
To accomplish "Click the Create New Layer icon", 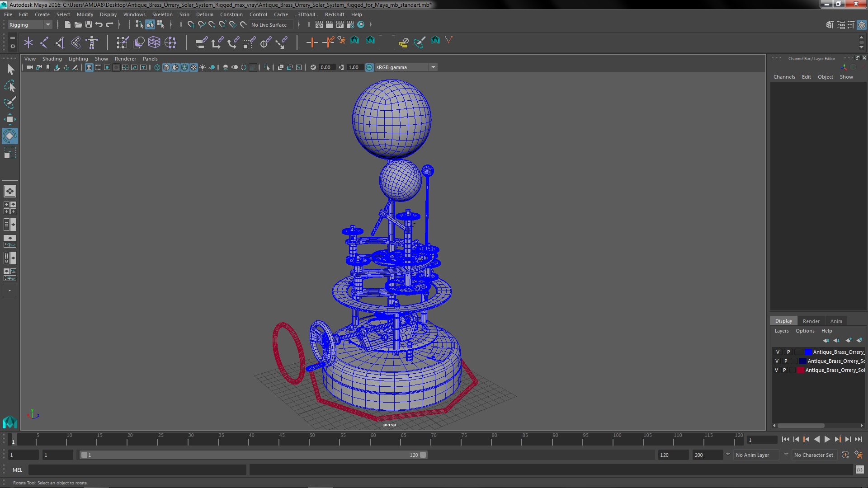I will click(849, 340).
